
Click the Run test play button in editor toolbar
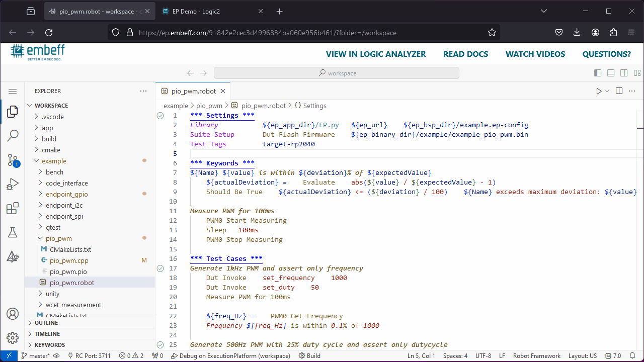pos(599,91)
